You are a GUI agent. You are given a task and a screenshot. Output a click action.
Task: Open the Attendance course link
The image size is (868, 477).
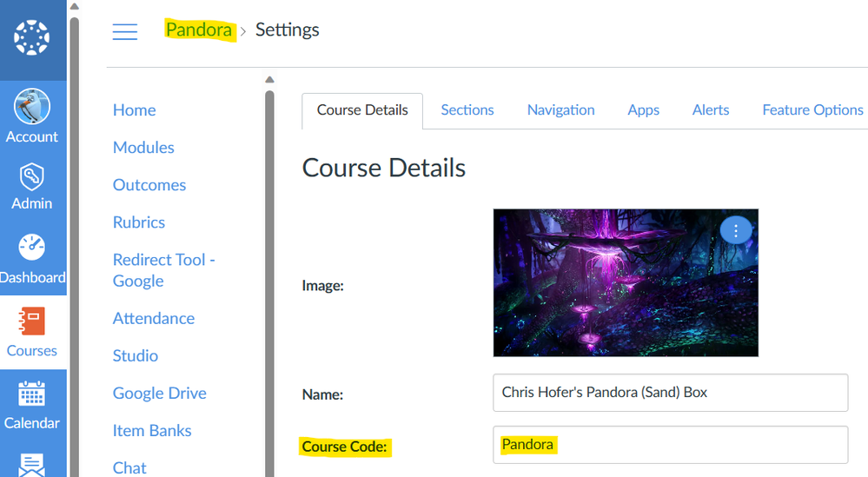(154, 318)
